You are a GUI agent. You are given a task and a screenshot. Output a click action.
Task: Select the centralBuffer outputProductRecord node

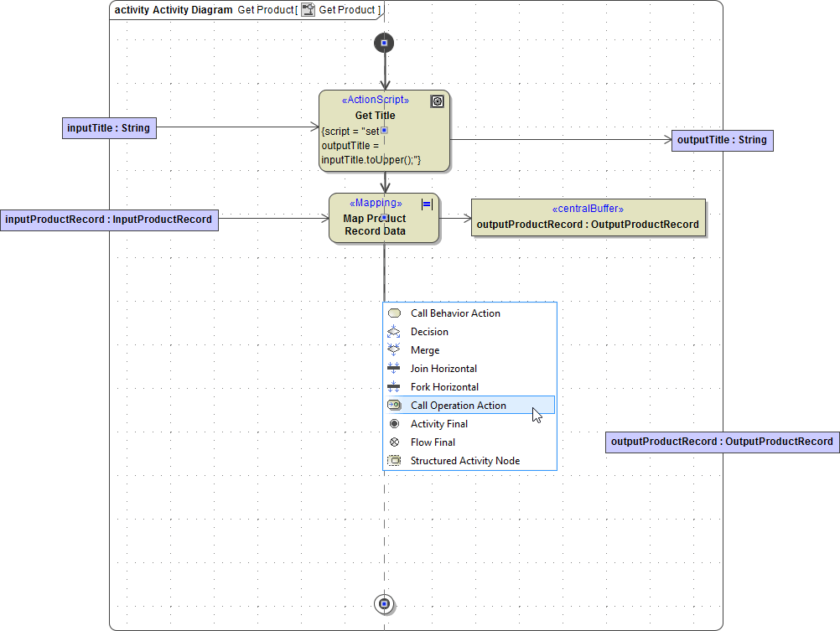[x=588, y=218]
